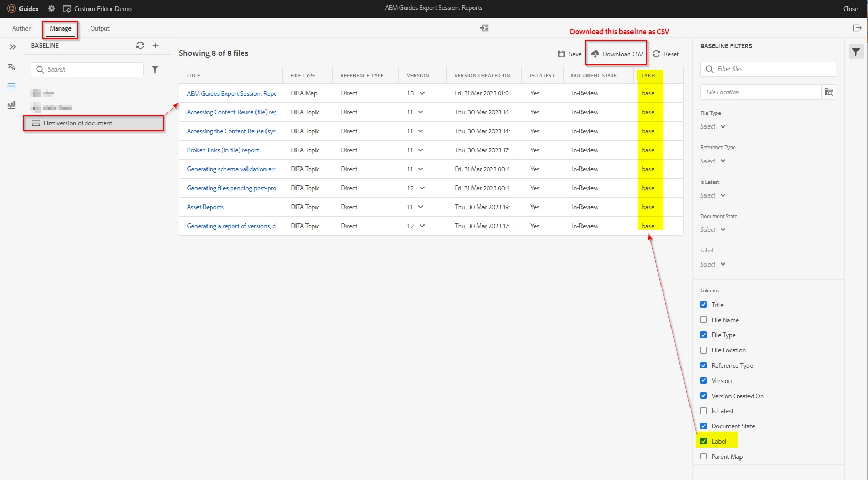The height and width of the screenshot is (480, 868).
Task: Open the Translation panel icon in sidebar
Action: (x=12, y=67)
